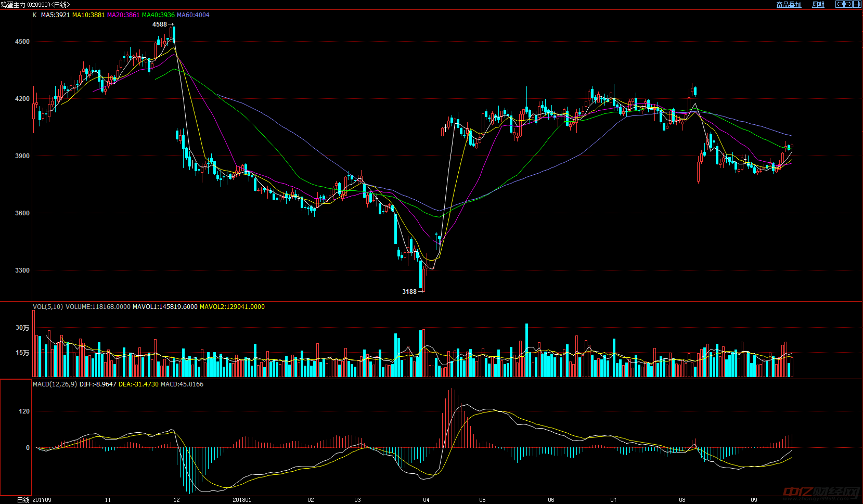
Task: Select the yellow MA10:3881 indicator label
Action: (88, 15)
